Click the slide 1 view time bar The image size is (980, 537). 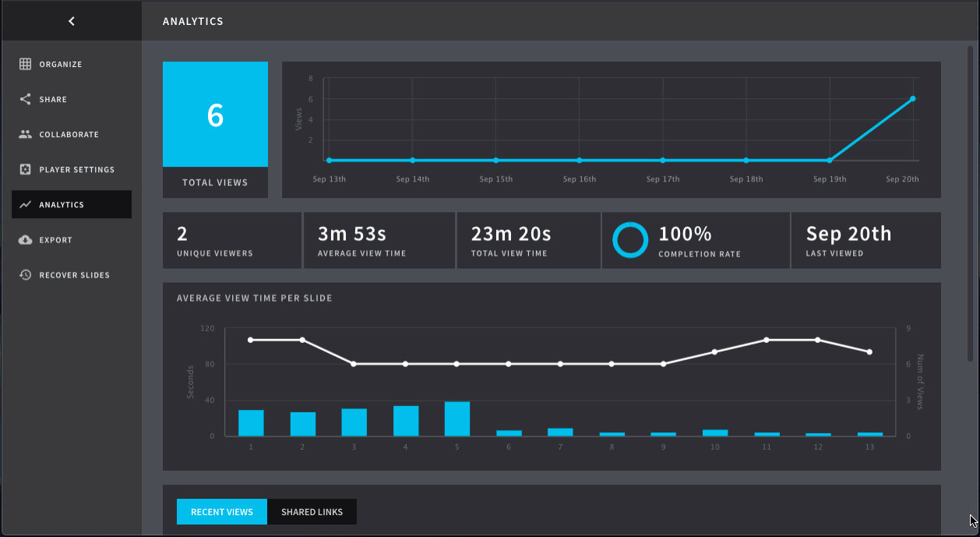[x=251, y=423]
